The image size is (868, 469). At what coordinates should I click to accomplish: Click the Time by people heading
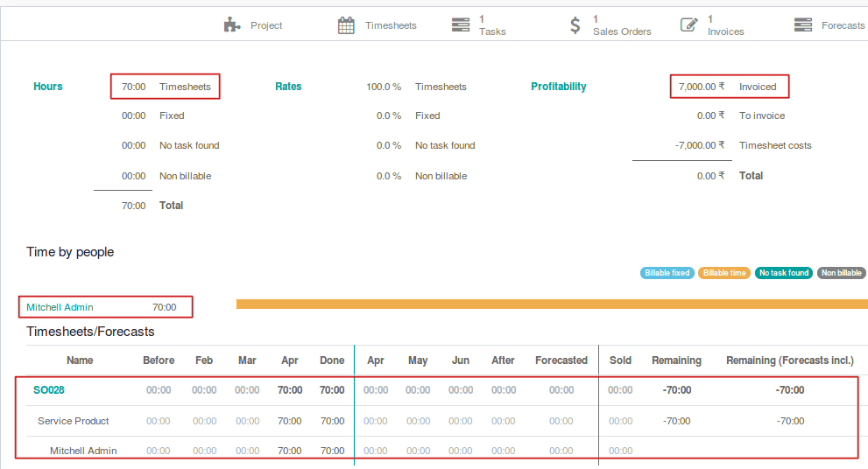70,252
